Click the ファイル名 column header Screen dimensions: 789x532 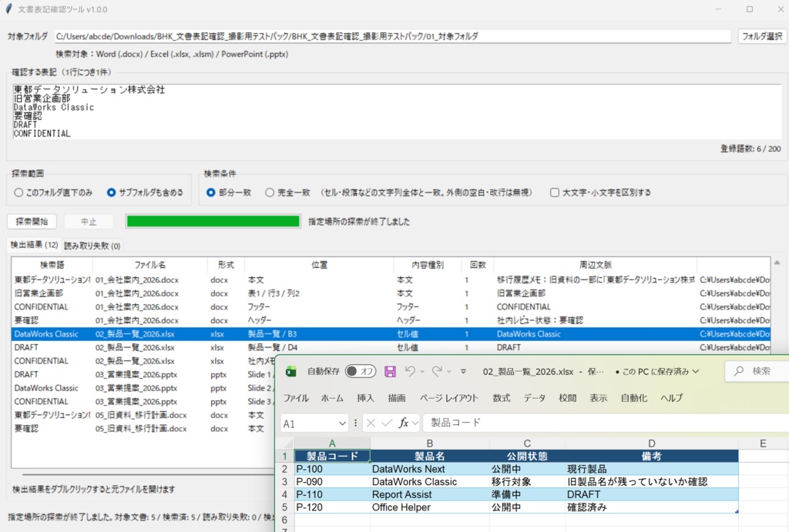pyautogui.click(x=150, y=265)
